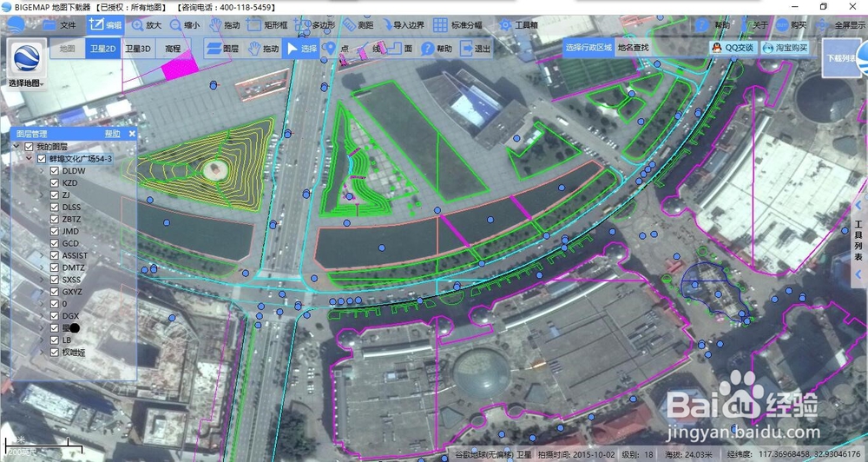The image size is (868, 462).
Task: Select the 拖动 hand tool in edit bar
Action: pos(263,49)
